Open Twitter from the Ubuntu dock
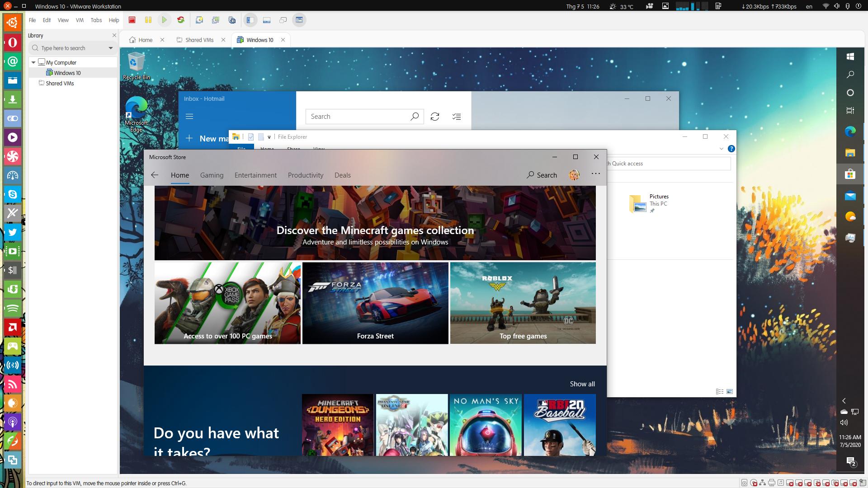Image resolution: width=868 pixels, height=488 pixels. [13, 232]
